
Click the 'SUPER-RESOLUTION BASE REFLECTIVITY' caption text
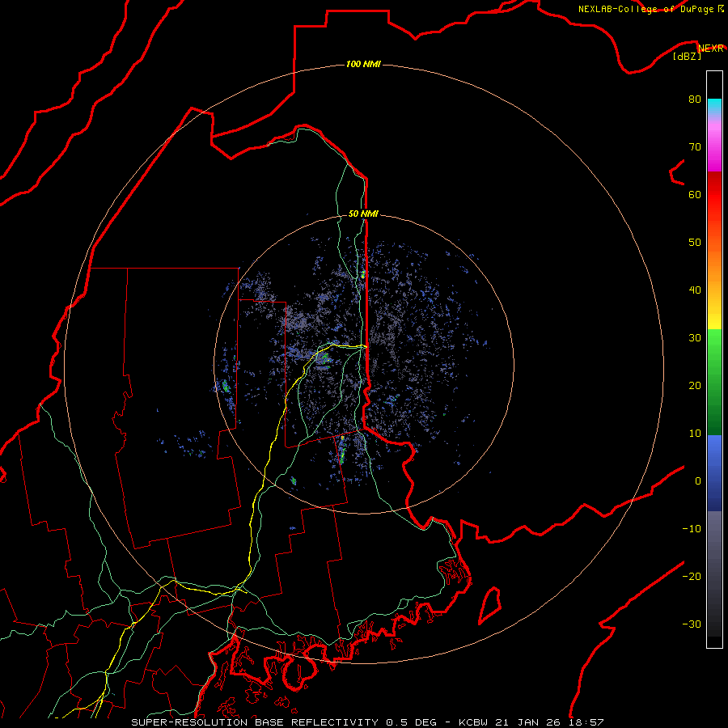pos(255,722)
